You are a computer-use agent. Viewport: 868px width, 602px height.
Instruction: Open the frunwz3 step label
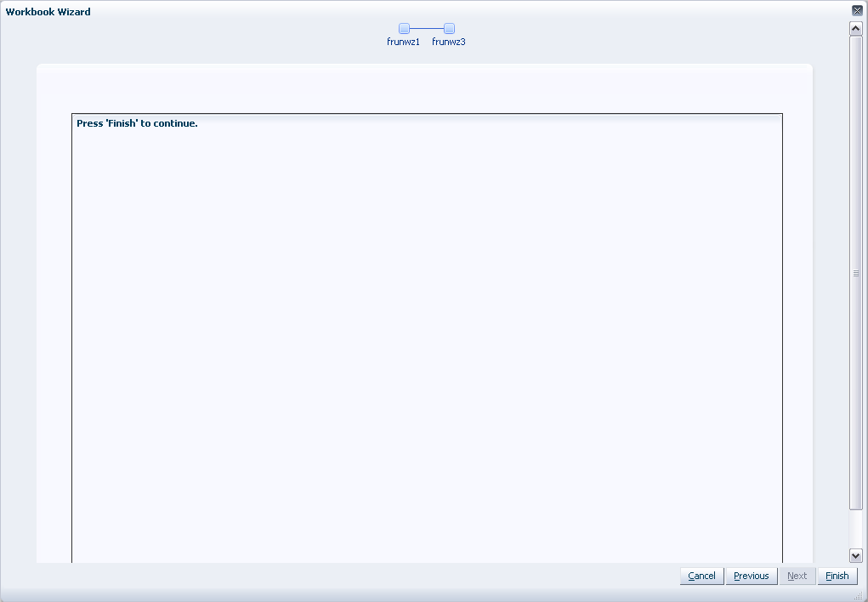pos(448,43)
